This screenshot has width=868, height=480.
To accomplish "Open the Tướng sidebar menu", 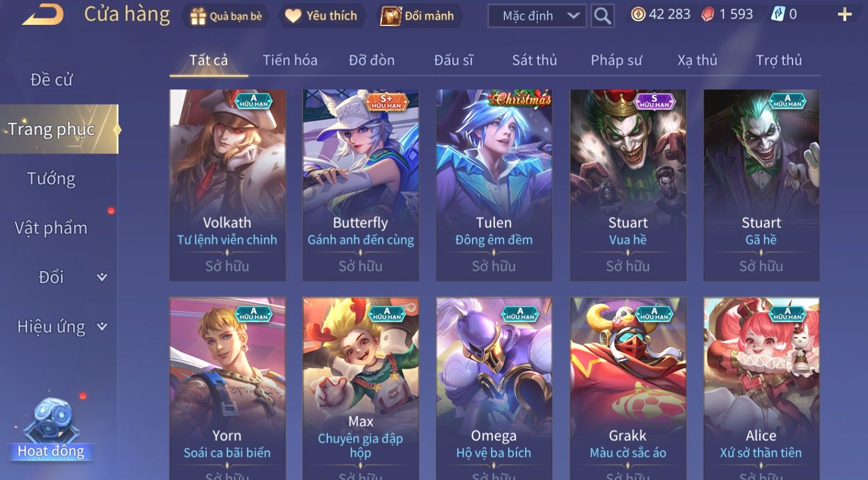I will (x=51, y=179).
